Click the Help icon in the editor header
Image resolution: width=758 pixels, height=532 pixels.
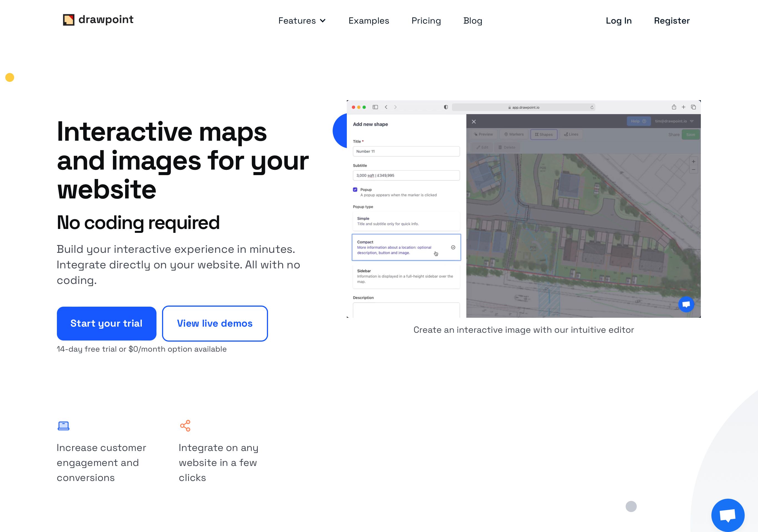(x=643, y=121)
